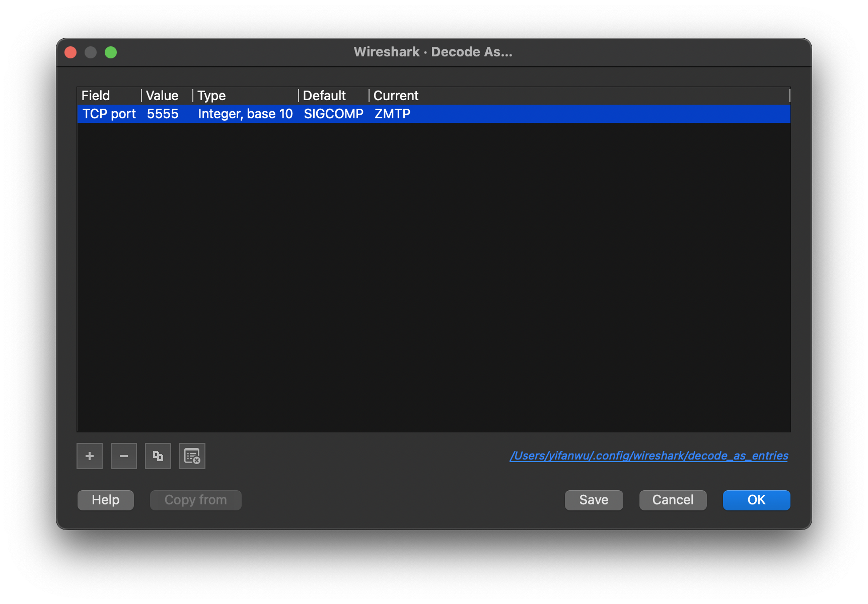
Task: Select the SIGCOMP default cell
Action: point(334,114)
